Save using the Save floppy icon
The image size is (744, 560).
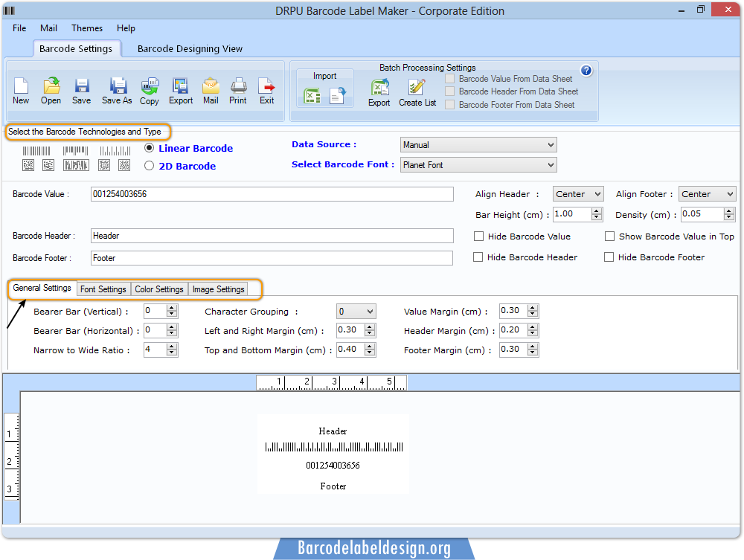coord(82,86)
